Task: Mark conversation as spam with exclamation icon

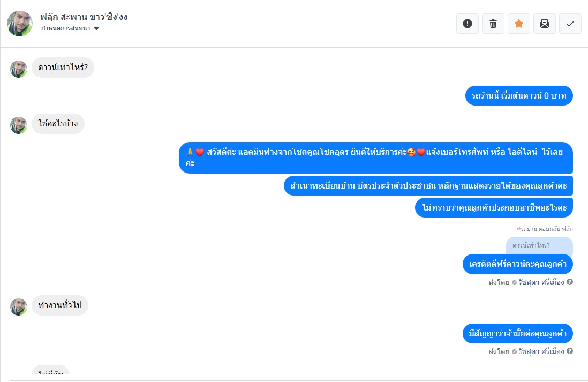Action: pos(468,24)
